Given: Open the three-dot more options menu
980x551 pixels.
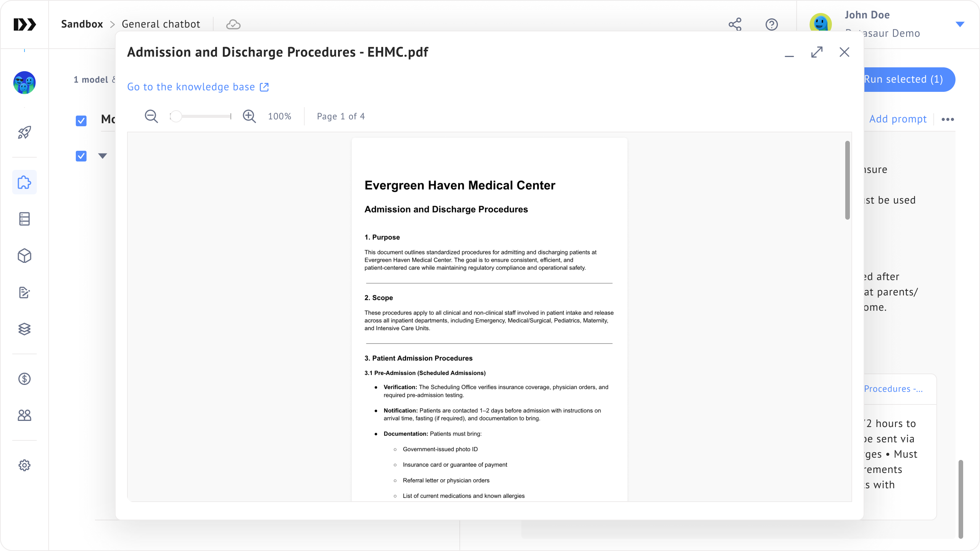Looking at the screenshot, I should click(x=947, y=119).
